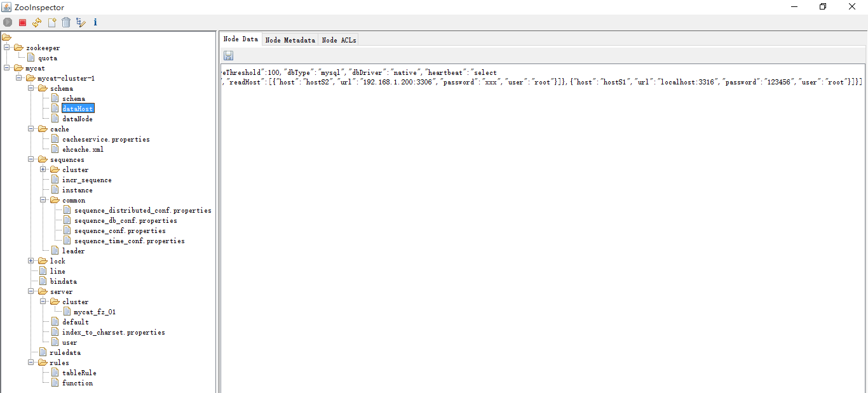Select cacheservice.properties node
Screen dimensions: 868x393
tap(105, 139)
